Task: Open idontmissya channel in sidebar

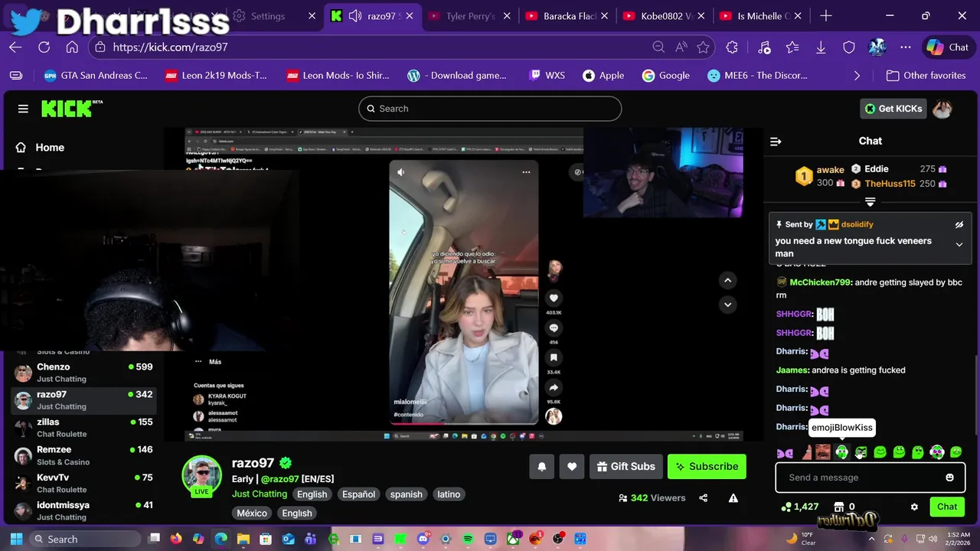Action: click(83, 510)
